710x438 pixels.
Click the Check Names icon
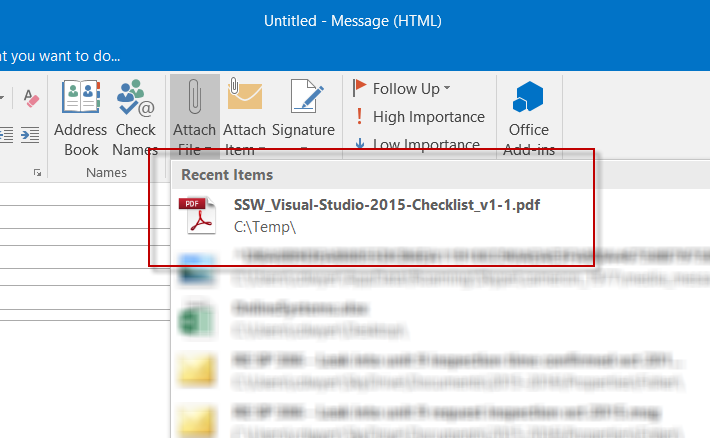point(135,100)
